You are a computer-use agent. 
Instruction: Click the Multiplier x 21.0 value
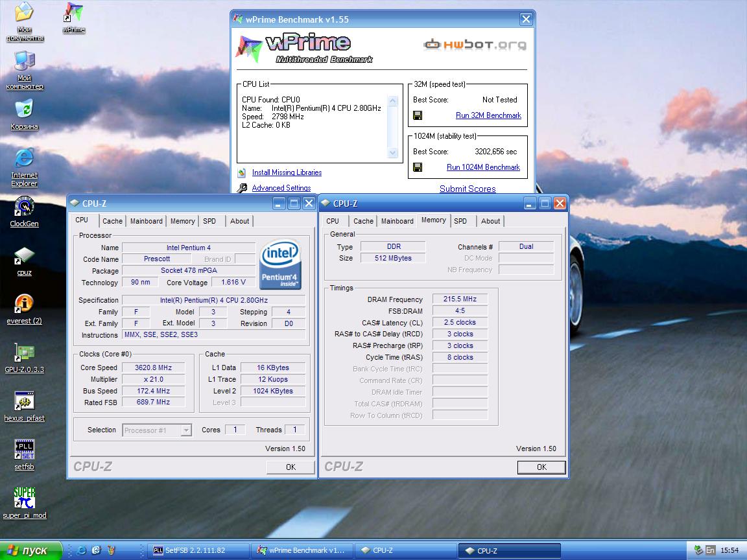[153, 380]
